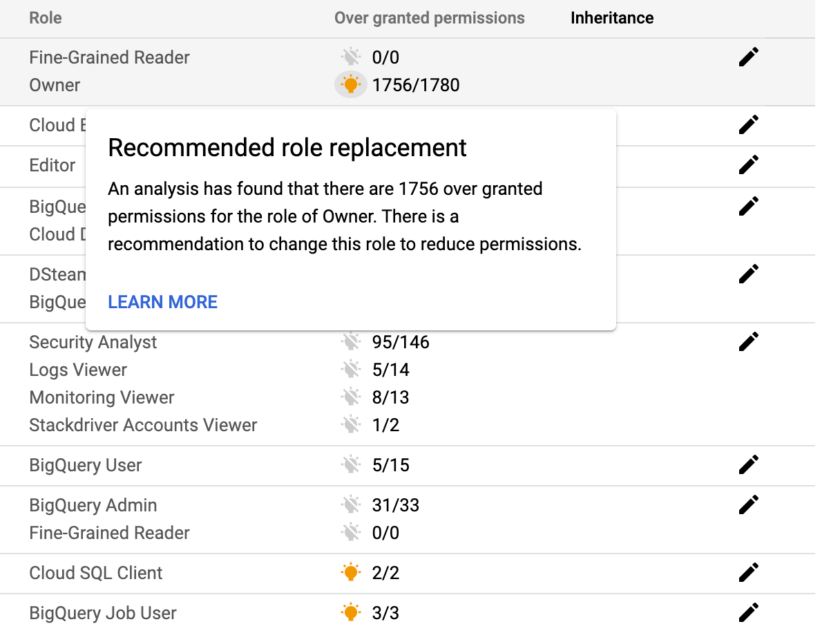
Task: Edit the Fine-Grained Reader role via pencil icon
Action: [748, 57]
